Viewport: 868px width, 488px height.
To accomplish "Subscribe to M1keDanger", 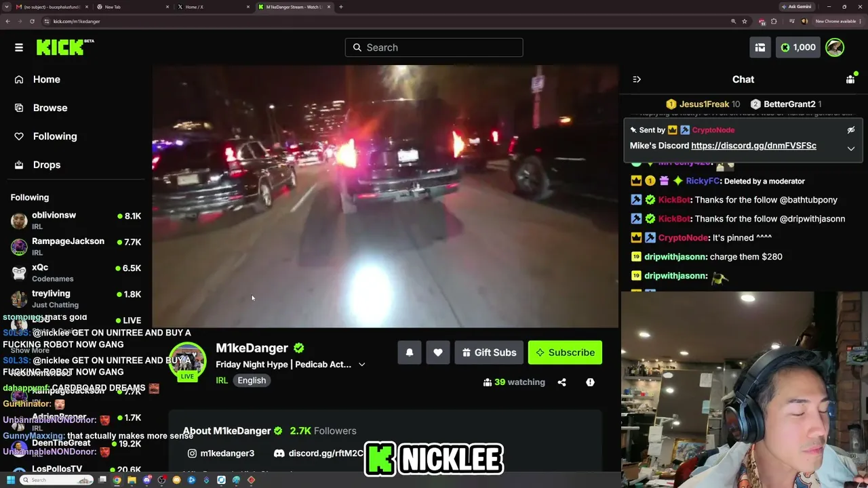I will [x=565, y=352].
